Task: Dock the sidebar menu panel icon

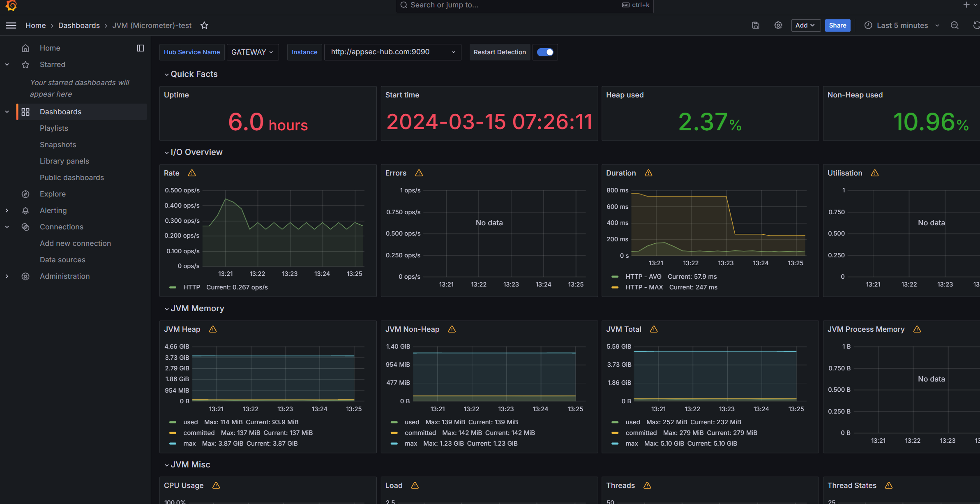Action: pos(141,48)
